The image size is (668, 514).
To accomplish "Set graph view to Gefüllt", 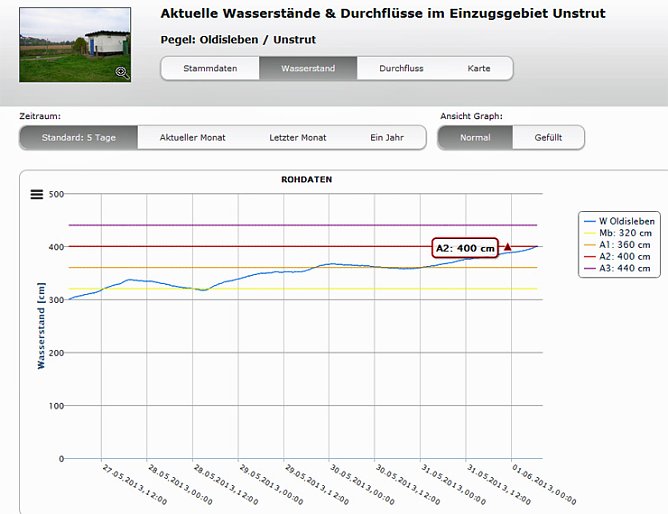I will click(x=548, y=138).
